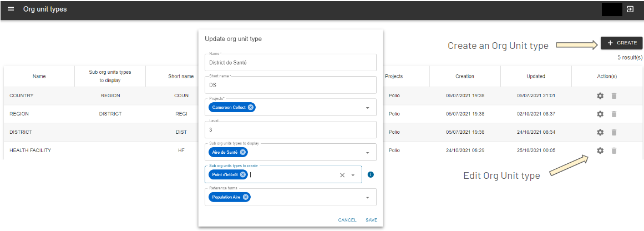
Task: Click updated date 25/10/2021 00:05
Action: 536,150
